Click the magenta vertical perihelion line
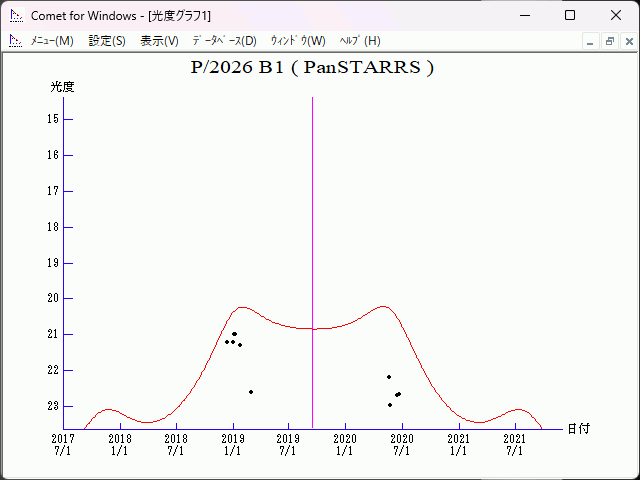The width and height of the screenshot is (640, 480). 313,200
